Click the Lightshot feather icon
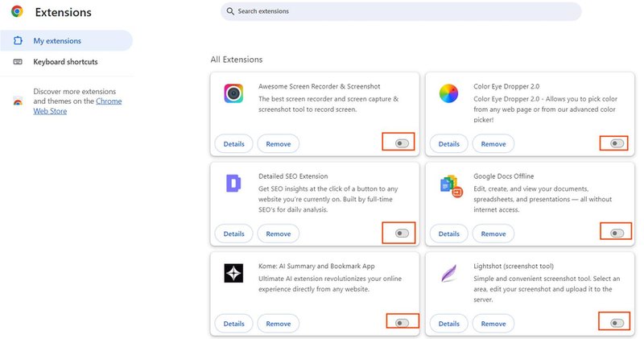Screen dimensions: 644x339 pos(448,273)
